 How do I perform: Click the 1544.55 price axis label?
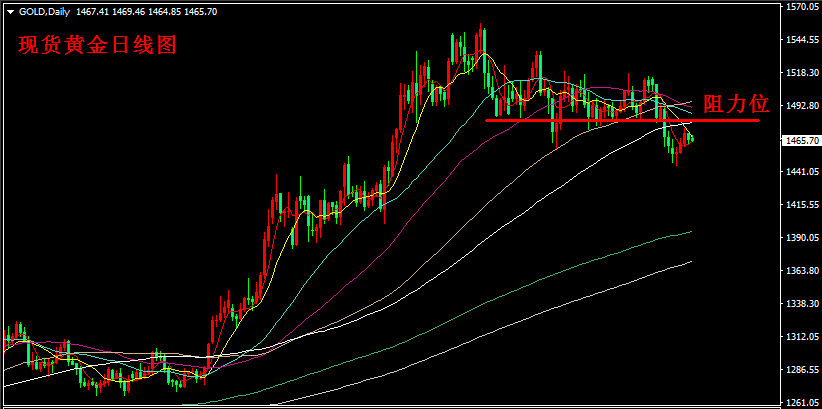[x=803, y=40]
